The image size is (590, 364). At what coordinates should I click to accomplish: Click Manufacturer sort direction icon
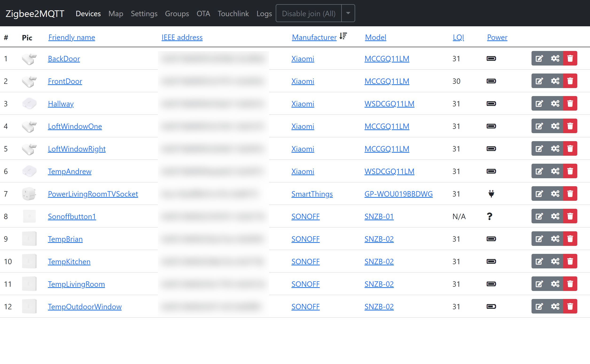pos(343,36)
